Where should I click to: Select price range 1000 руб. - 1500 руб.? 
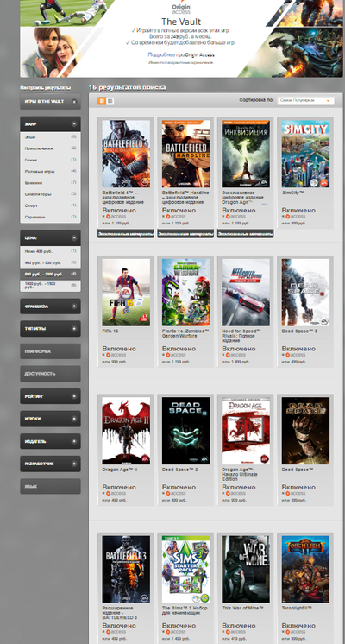point(50,286)
